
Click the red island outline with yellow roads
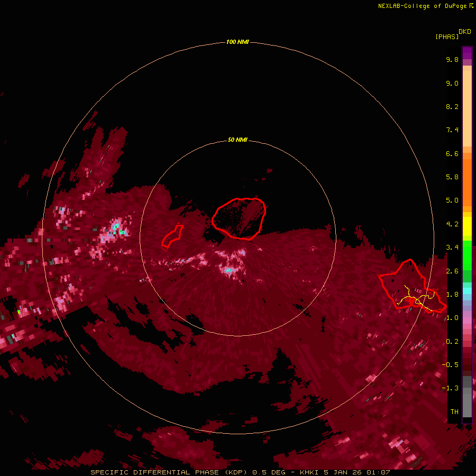(x=412, y=286)
